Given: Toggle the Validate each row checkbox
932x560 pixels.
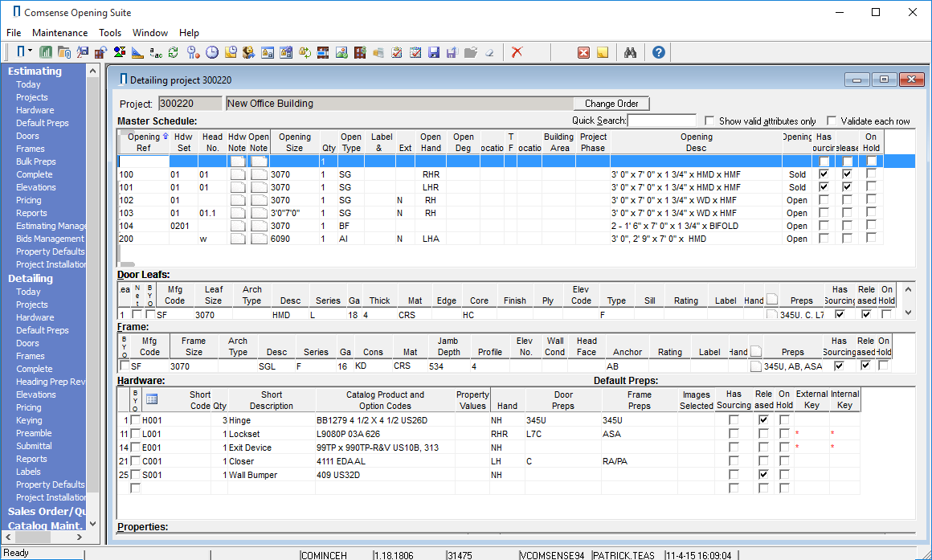Looking at the screenshot, I should pos(832,121).
